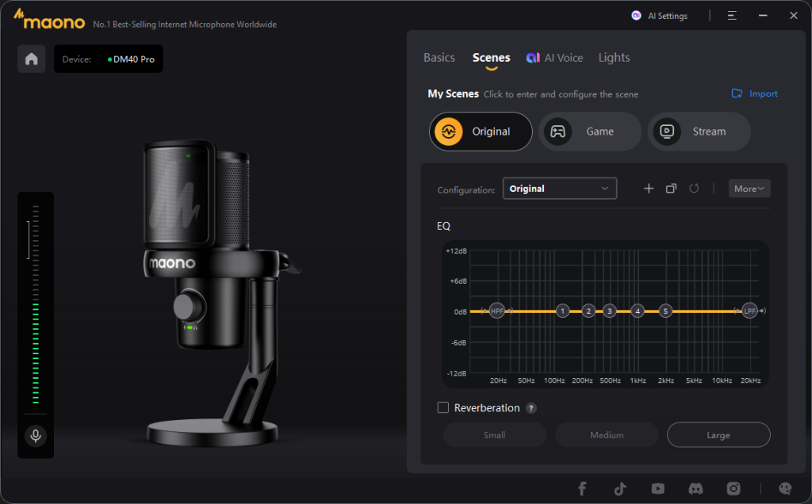Mute the microphone using the mic icon

pyautogui.click(x=35, y=435)
